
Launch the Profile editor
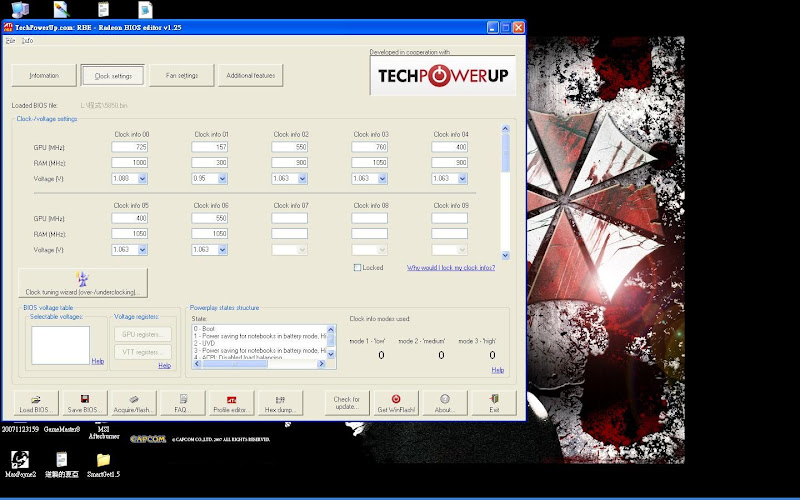click(x=231, y=403)
